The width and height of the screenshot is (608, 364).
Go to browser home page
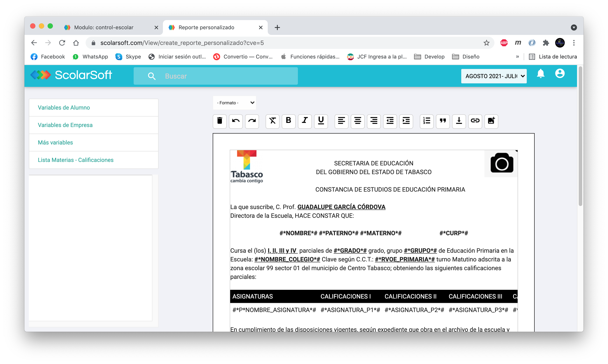(x=76, y=43)
